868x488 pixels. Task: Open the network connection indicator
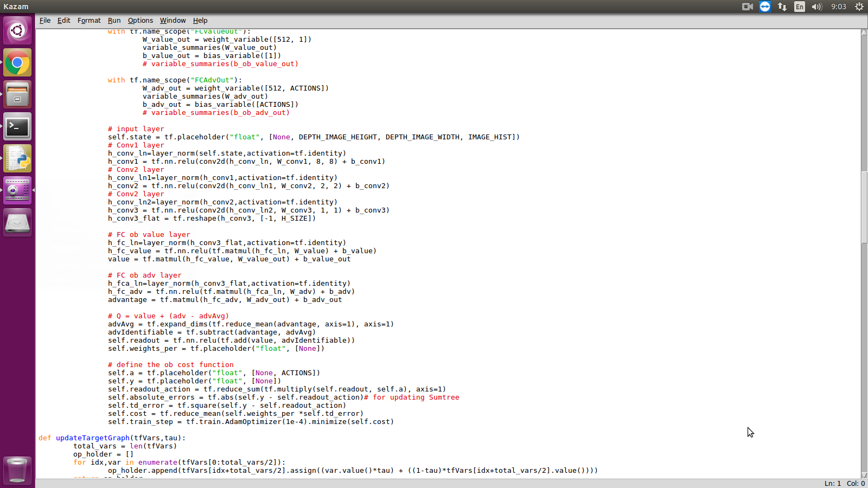tap(782, 7)
